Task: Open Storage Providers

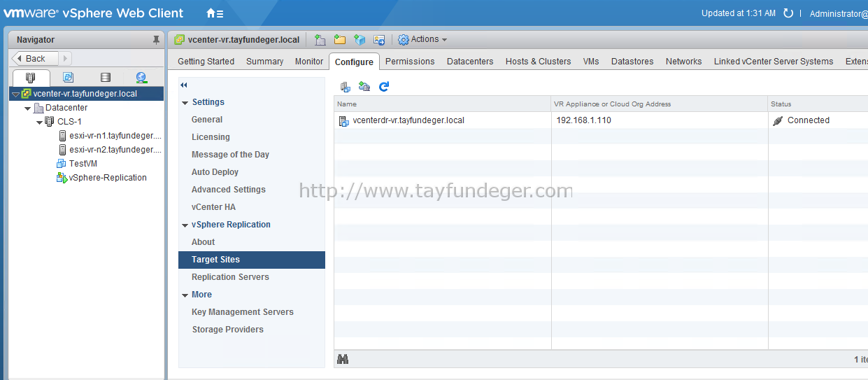Action: point(227,330)
